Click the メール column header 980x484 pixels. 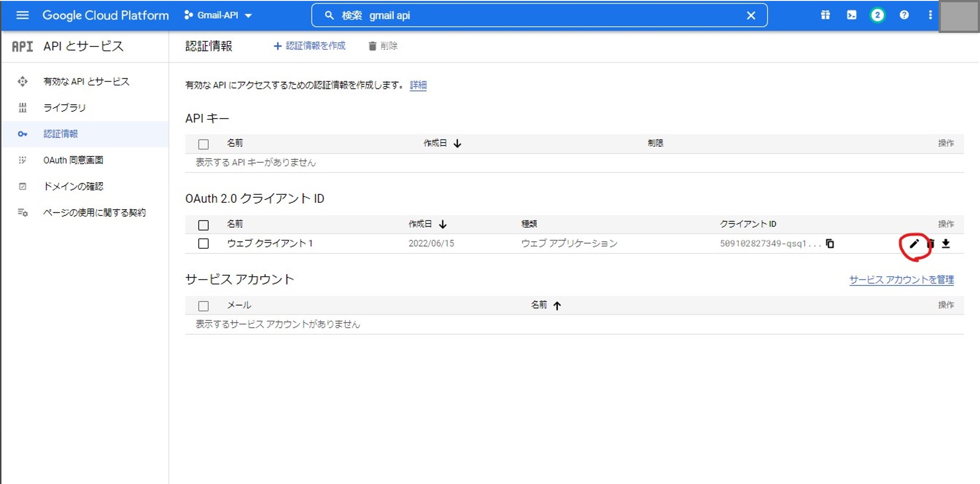click(x=239, y=305)
